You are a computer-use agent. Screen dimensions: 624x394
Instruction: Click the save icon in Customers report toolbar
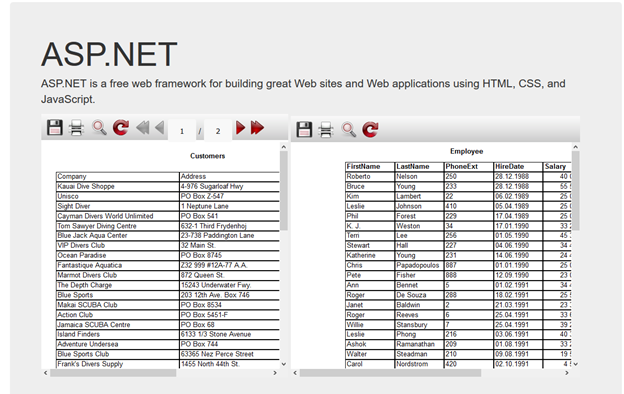pyautogui.click(x=55, y=128)
